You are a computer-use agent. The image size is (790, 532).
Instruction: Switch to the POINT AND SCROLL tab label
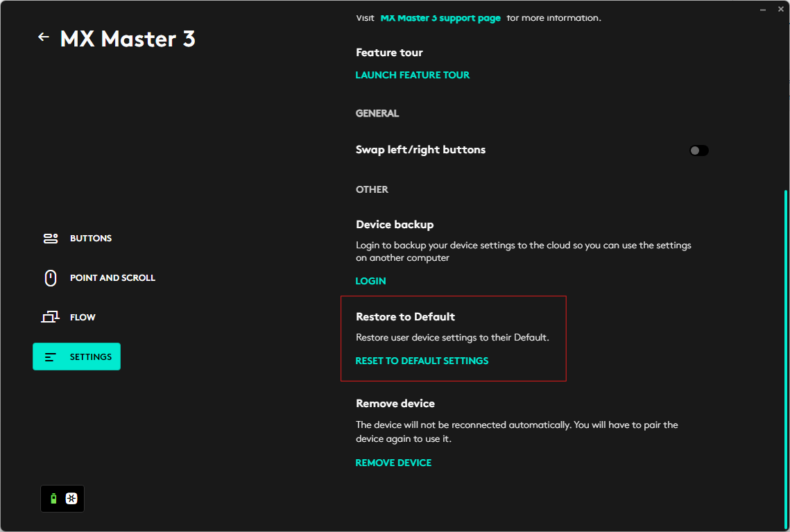[112, 278]
